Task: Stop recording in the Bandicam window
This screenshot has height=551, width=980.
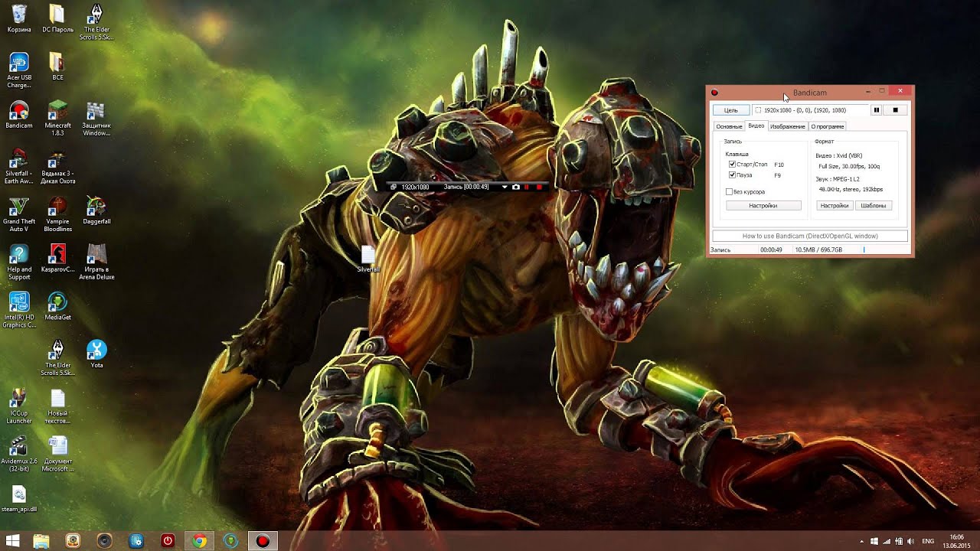Action: pyautogui.click(x=895, y=110)
